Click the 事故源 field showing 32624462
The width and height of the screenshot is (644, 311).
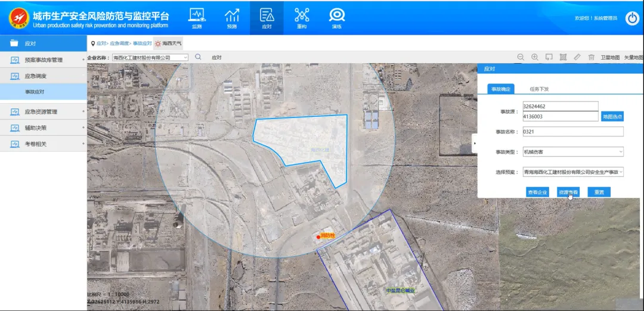(x=561, y=106)
